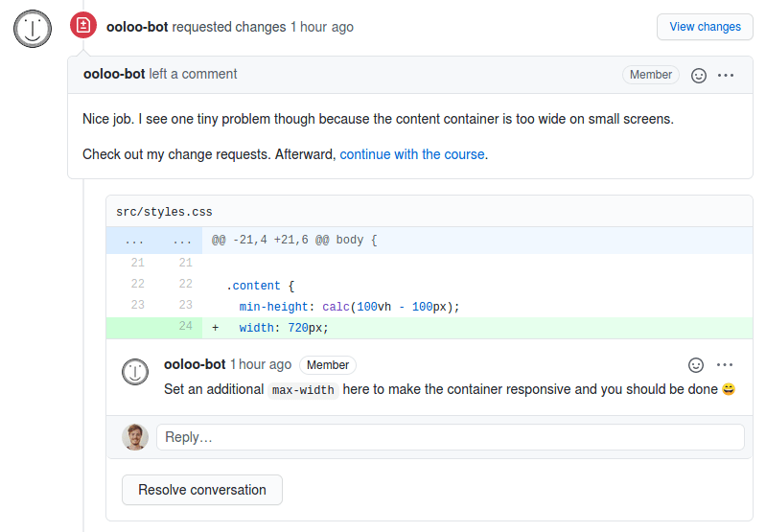Click ooloo-bot name in 'left a comment'
The width and height of the screenshot is (766, 532).
point(114,74)
